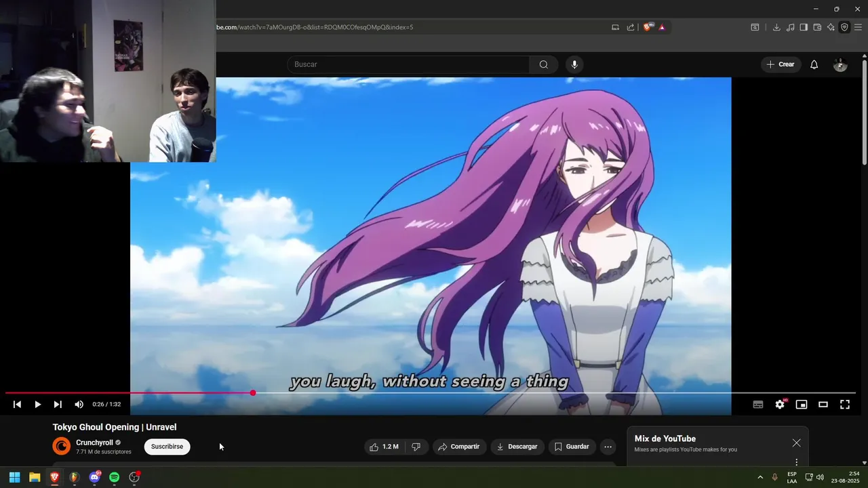Dislike the video with thumbs down
The height and width of the screenshot is (488, 868).
(416, 447)
